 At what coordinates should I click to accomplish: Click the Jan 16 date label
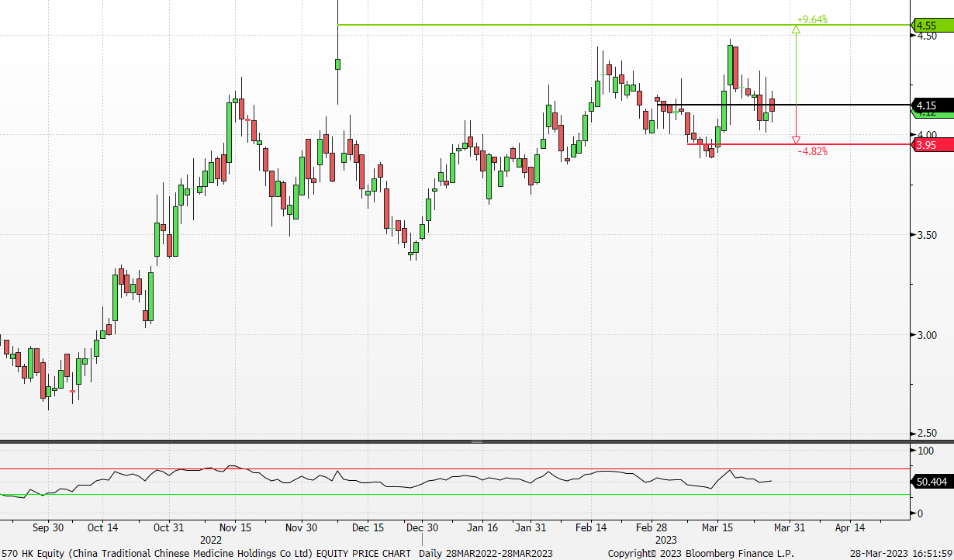483,528
